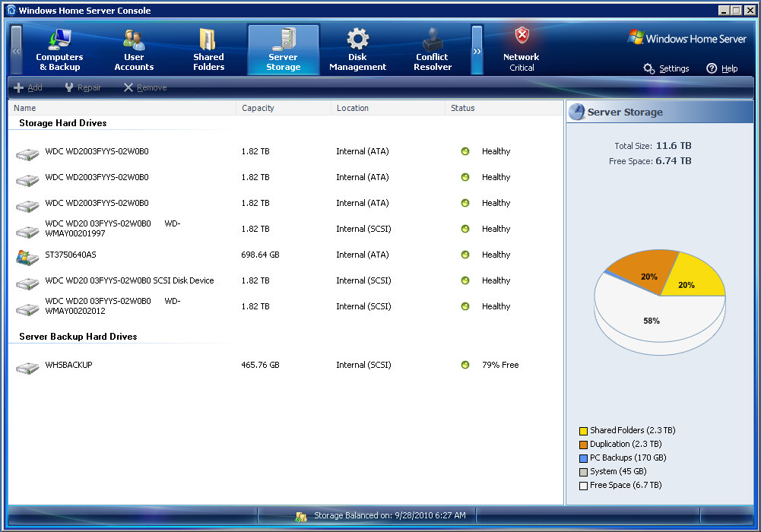Click the green health icon for ST3750640AS
761x532 pixels.
pos(465,255)
